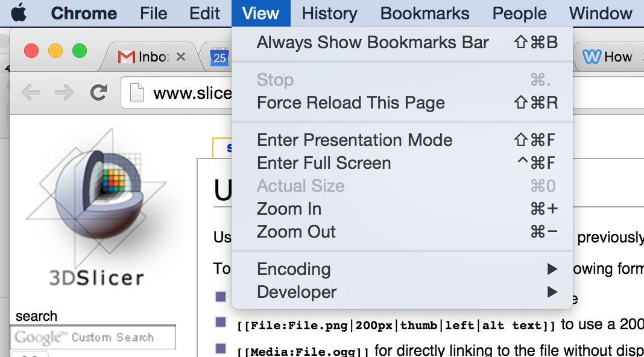The image size is (644, 357).
Task: Open the Google Calendar tab
Action: click(x=219, y=58)
